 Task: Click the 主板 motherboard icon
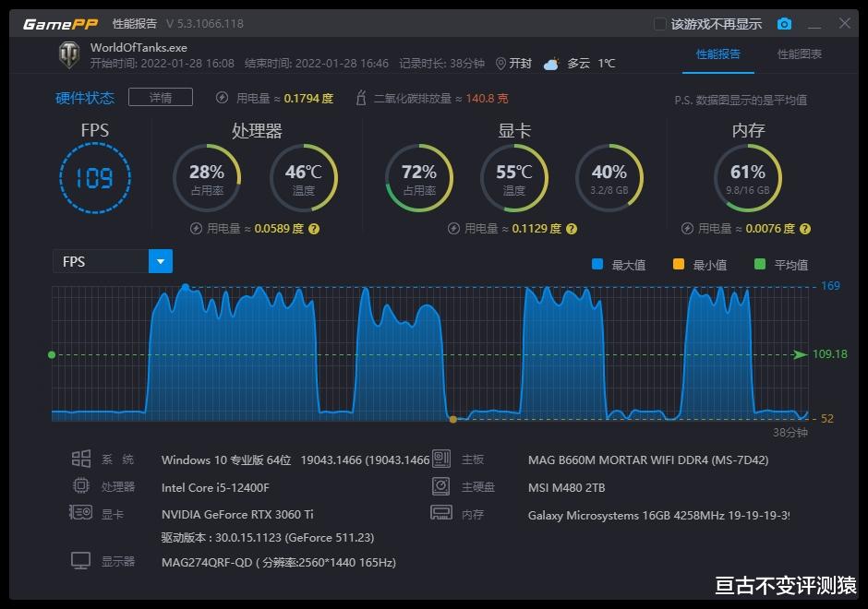[x=441, y=459]
